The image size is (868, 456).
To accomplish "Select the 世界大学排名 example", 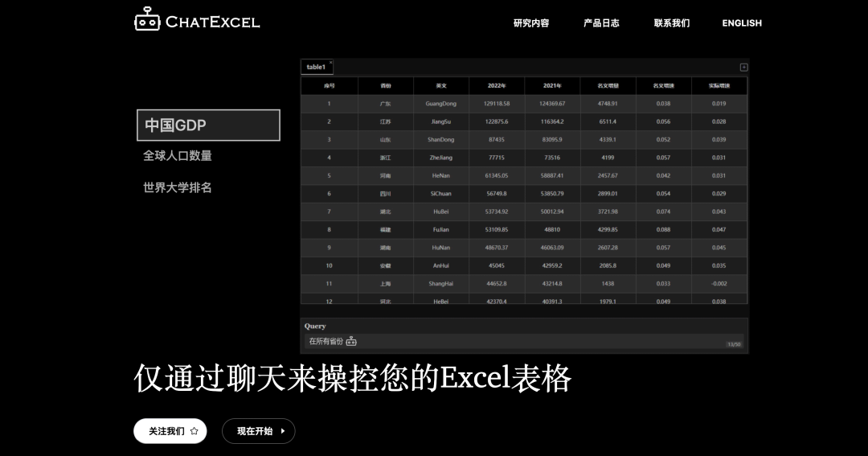I will pyautogui.click(x=177, y=187).
